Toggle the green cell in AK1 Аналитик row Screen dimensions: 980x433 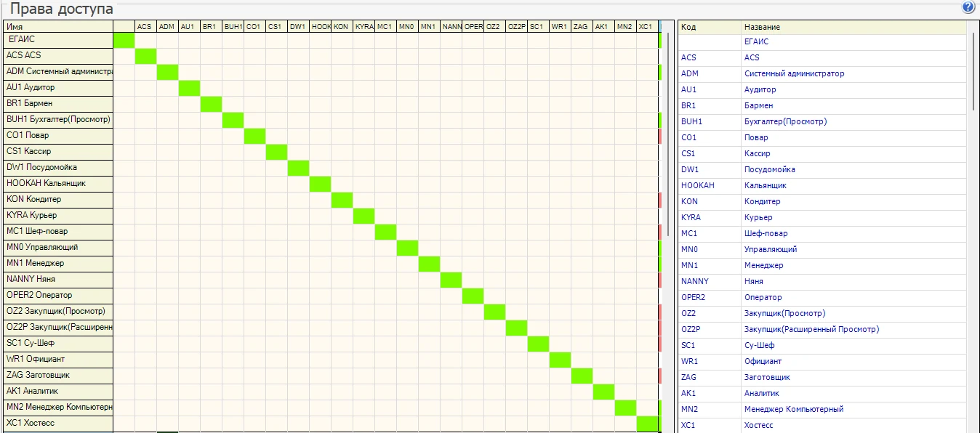pyautogui.click(x=604, y=392)
